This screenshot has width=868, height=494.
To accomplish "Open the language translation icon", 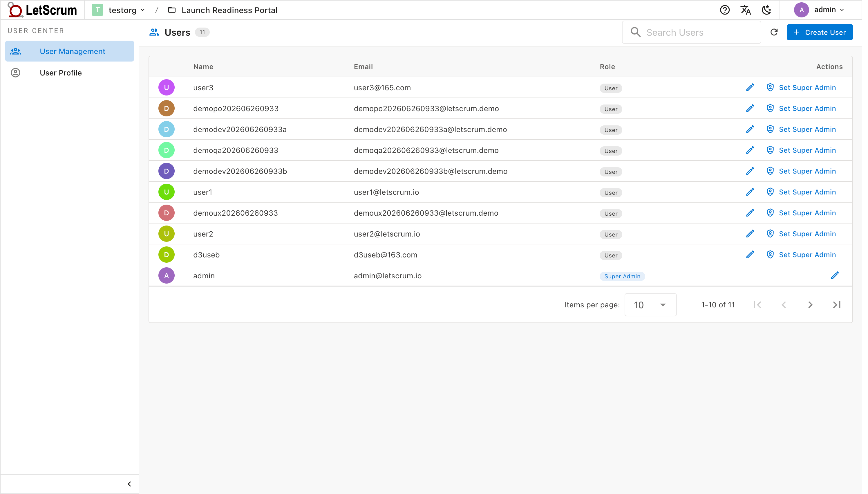I will (x=745, y=10).
